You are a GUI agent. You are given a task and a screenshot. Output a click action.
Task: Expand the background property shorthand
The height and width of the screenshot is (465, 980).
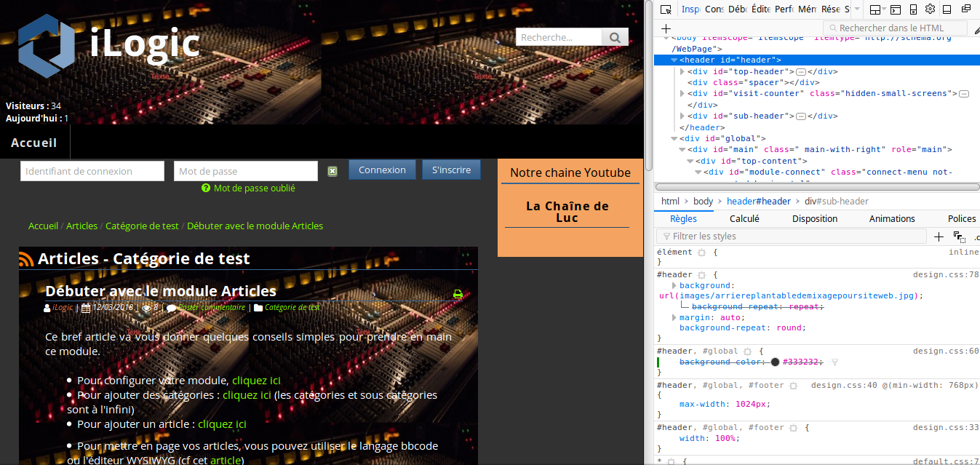click(674, 286)
